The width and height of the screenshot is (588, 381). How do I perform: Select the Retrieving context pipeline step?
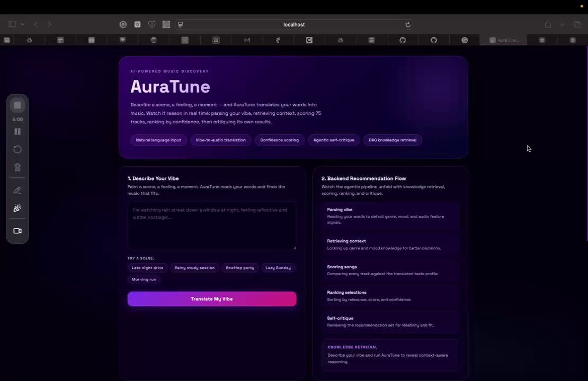pyautogui.click(x=390, y=244)
